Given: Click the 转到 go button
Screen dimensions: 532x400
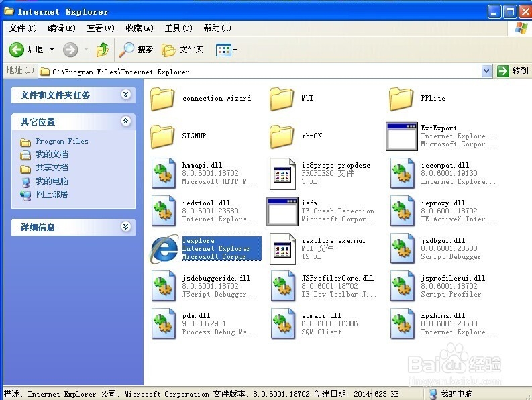Looking at the screenshot, I should [513, 71].
